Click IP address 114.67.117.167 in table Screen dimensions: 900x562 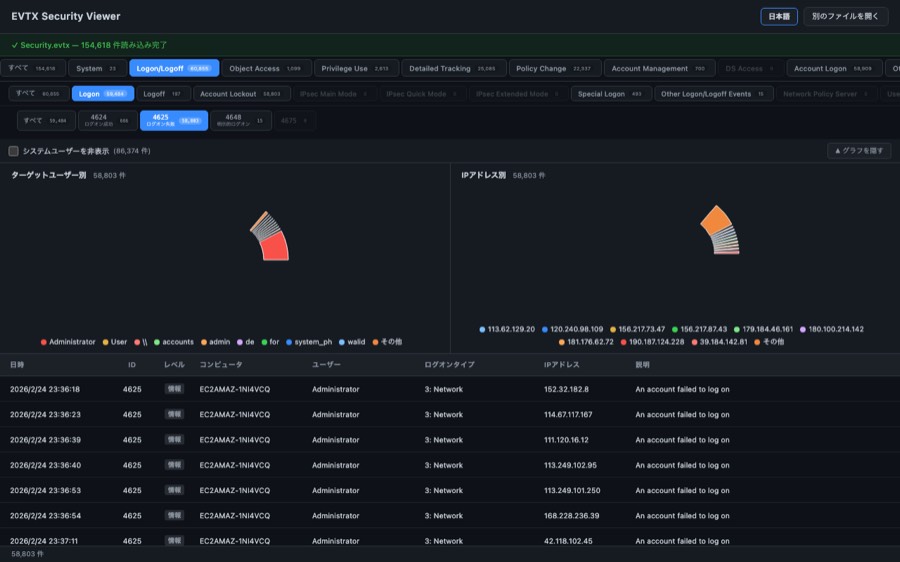[x=568, y=414]
